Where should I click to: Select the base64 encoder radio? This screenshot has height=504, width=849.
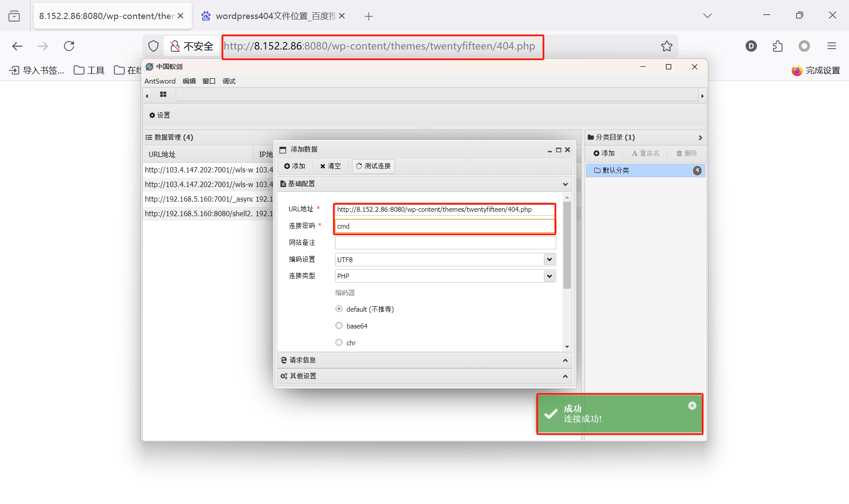pos(339,325)
